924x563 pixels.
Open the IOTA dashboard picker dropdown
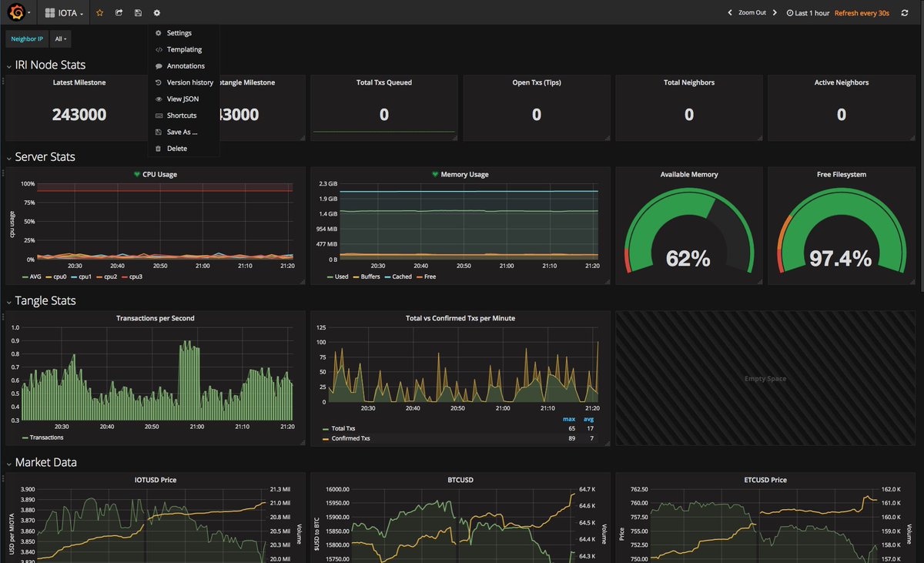pos(64,12)
